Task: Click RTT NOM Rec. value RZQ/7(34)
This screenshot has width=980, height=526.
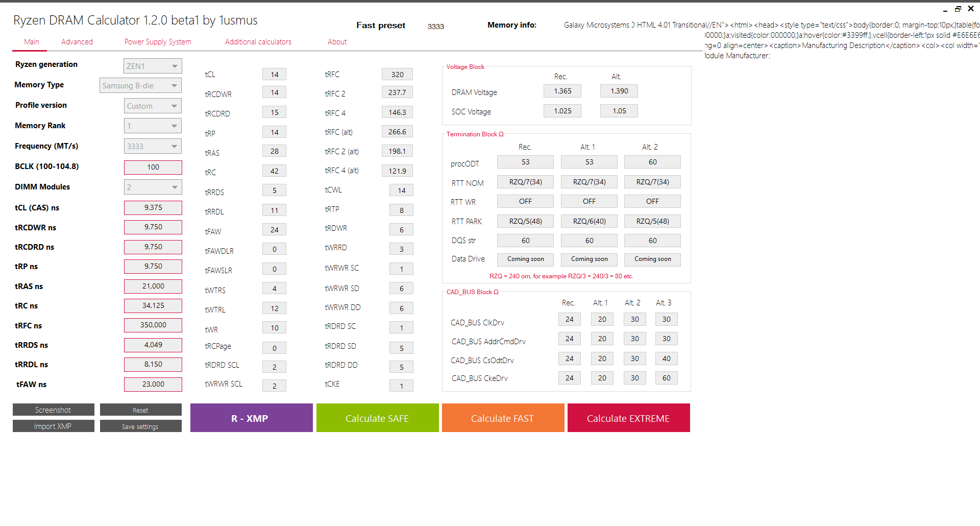Action: [525, 182]
